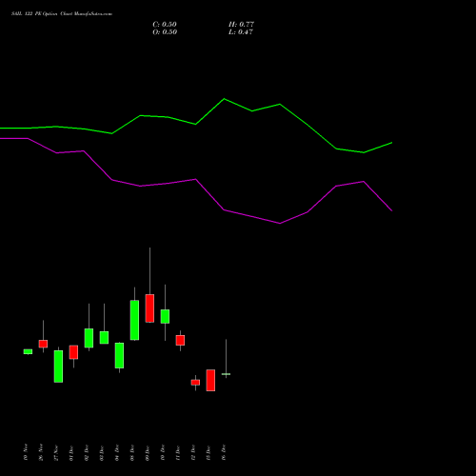
Task: Click the '03 Dec' date axis label
Action: [x=102, y=453]
